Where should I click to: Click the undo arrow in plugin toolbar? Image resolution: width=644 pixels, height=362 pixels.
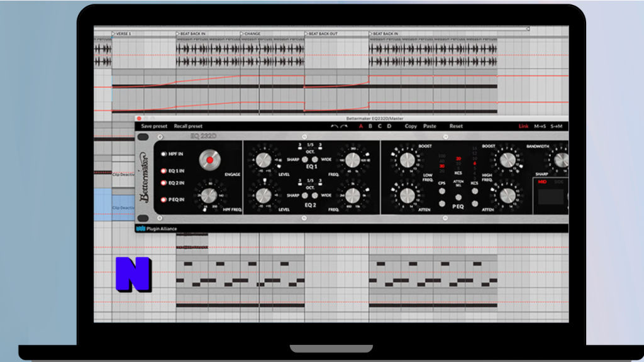pos(335,126)
